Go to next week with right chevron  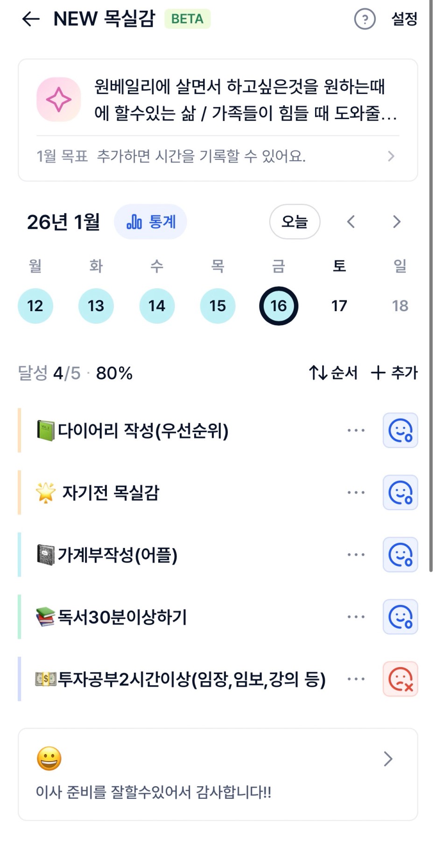[x=396, y=221]
